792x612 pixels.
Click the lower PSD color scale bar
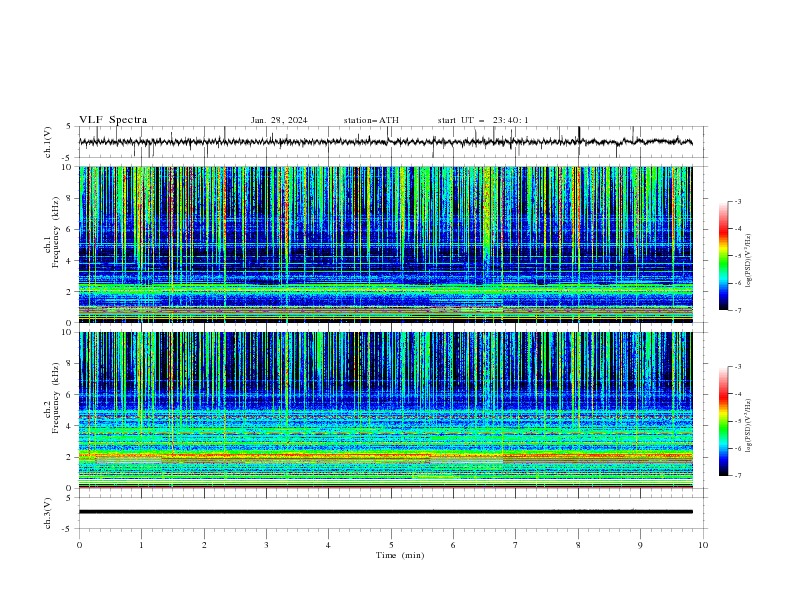click(x=723, y=421)
